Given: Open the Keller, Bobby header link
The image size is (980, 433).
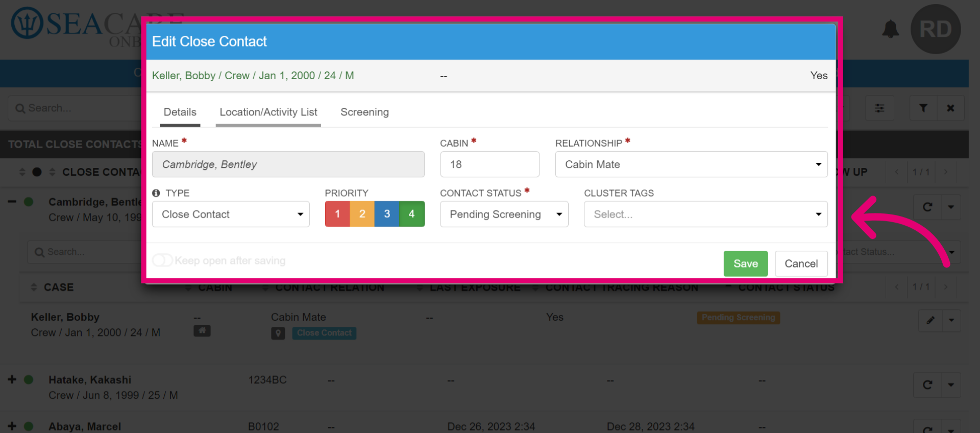Looking at the screenshot, I should [x=253, y=76].
